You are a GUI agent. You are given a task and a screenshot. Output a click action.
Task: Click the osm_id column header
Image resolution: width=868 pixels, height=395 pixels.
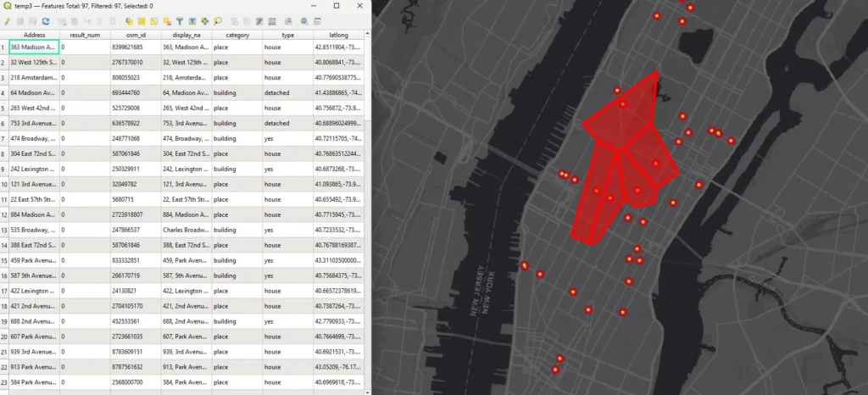coord(136,35)
